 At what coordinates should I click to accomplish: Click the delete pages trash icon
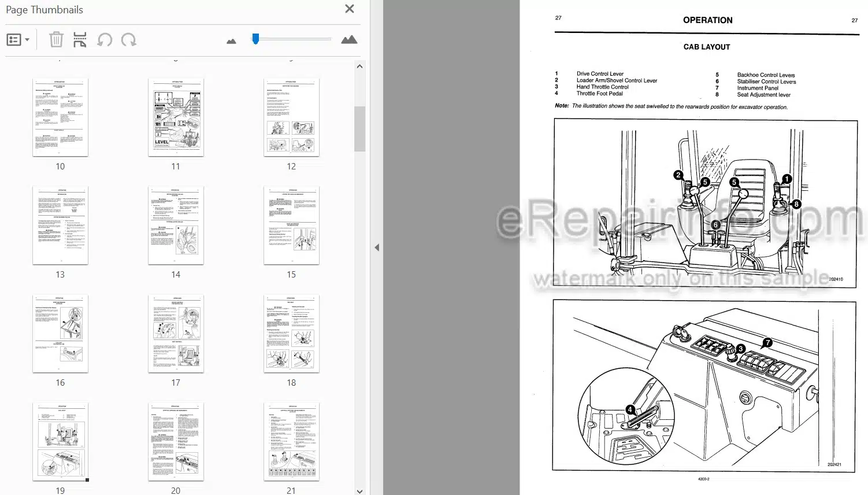point(56,40)
